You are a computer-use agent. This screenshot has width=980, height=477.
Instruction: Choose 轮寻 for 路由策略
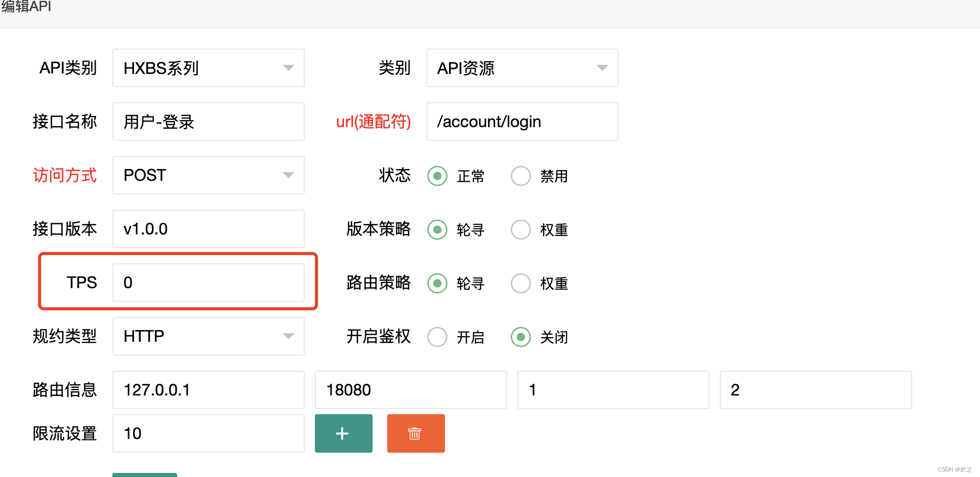[x=437, y=284]
